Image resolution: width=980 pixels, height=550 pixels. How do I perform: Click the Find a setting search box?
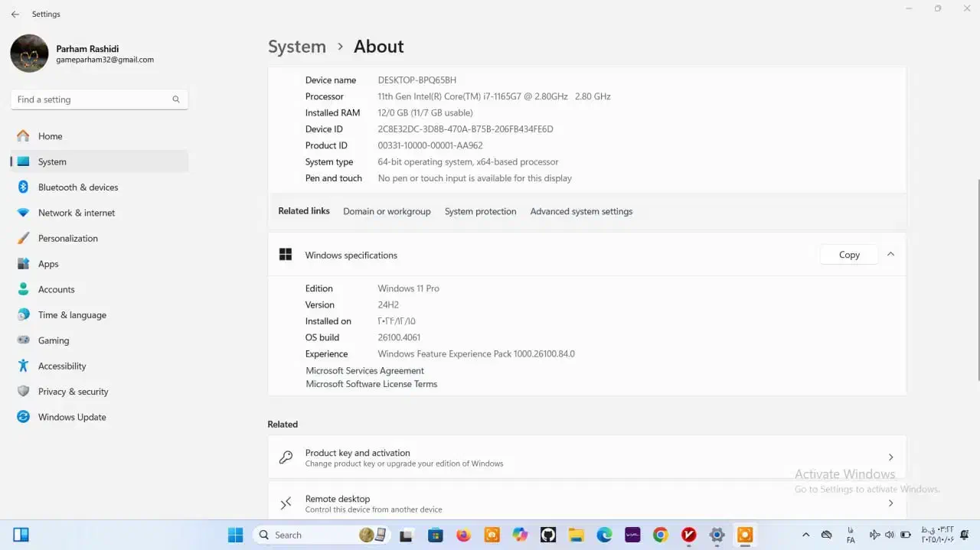click(x=90, y=99)
